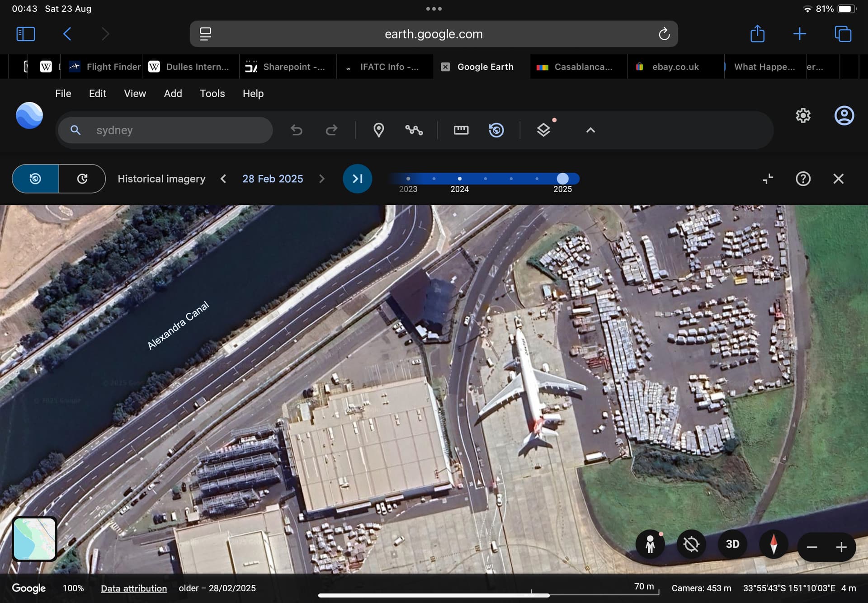Open the measure distance ruler tool

point(461,130)
